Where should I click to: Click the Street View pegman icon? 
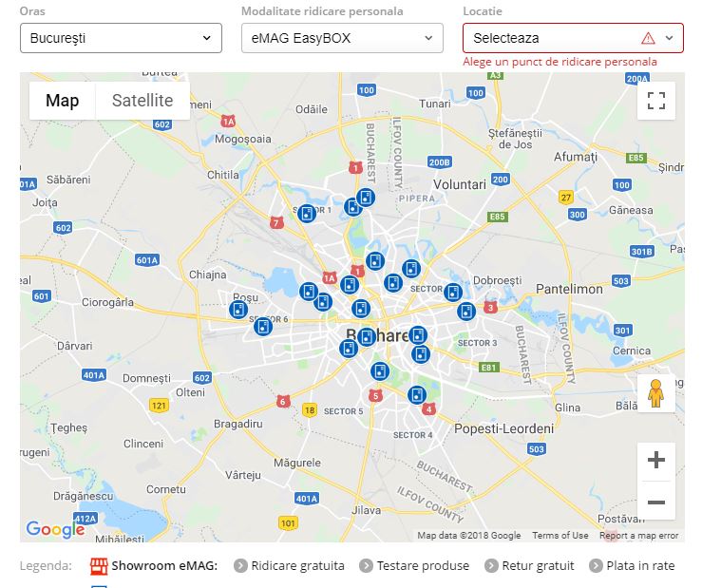[x=655, y=393]
